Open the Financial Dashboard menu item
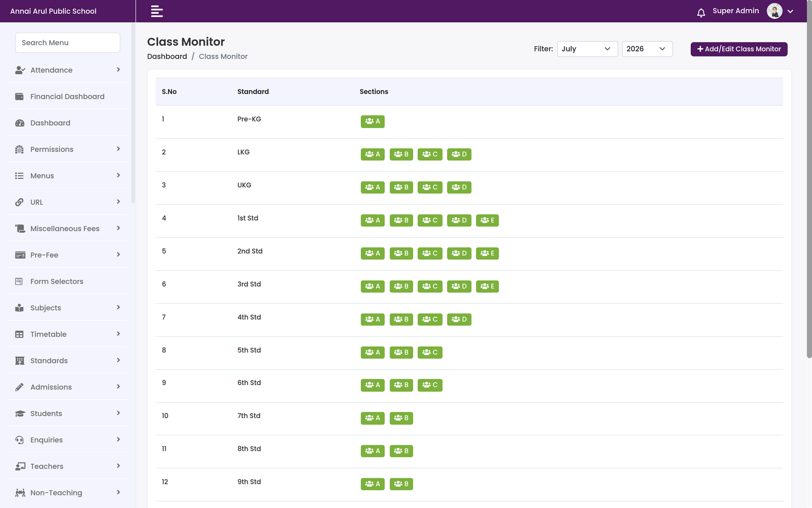The width and height of the screenshot is (812, 508). [x=67, y=97]
